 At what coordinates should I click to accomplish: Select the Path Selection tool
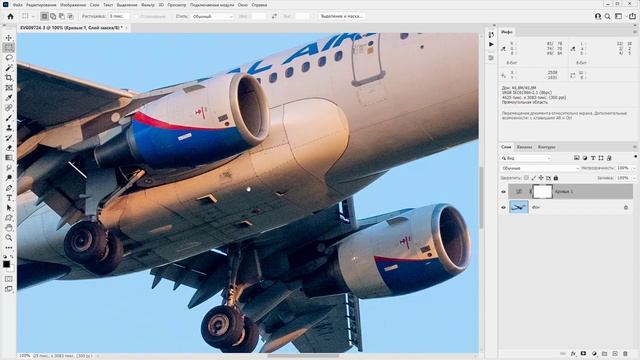click(9, 208)
